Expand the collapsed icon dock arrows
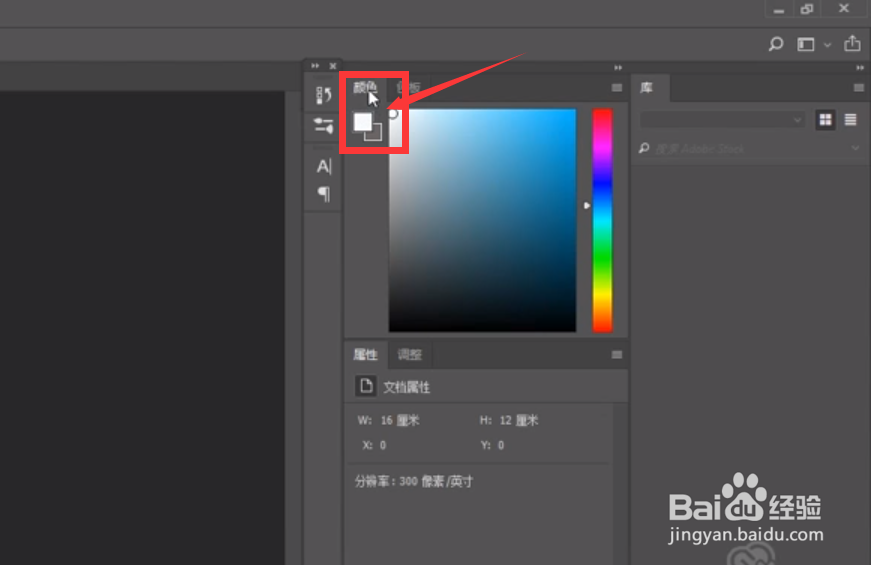Image resolution: width=871 pixels, height=565 pixels. click(315, 66)
